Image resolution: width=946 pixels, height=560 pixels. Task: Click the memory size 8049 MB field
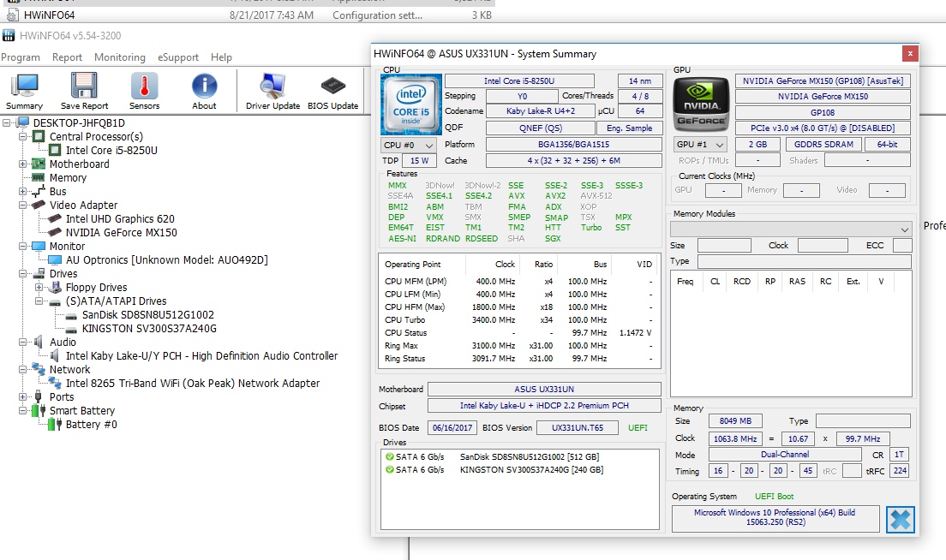coord(735,420)
